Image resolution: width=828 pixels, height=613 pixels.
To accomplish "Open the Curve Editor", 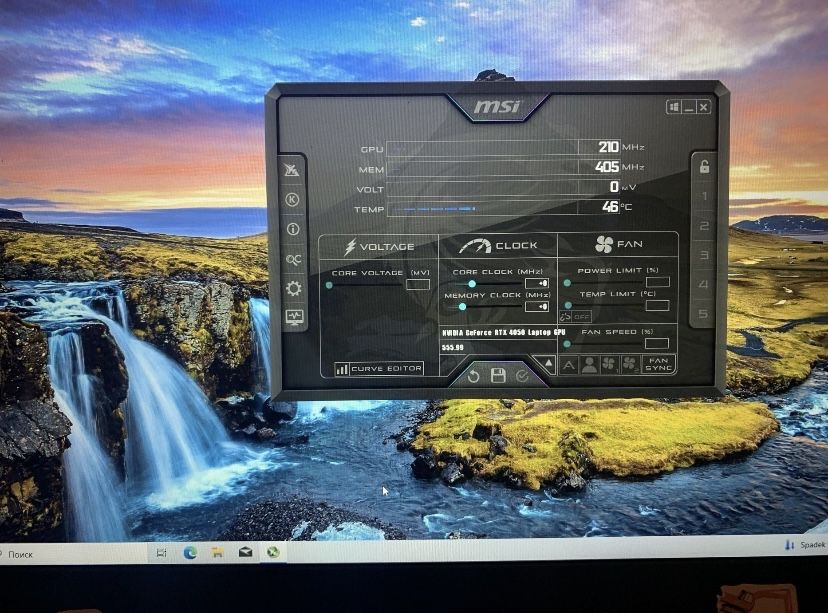I will tap(379, 369).
